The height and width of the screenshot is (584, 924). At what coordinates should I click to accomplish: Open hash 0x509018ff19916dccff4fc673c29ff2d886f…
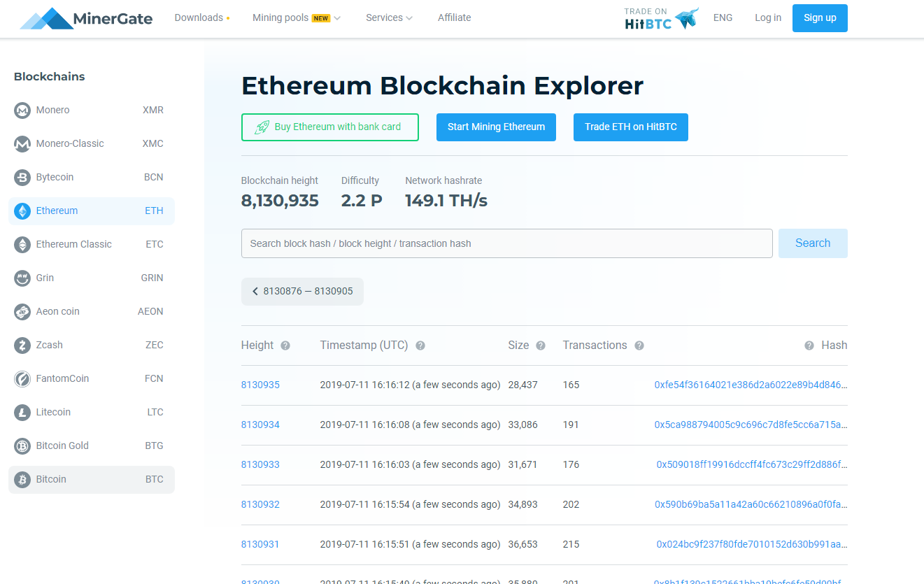point(752,465)
